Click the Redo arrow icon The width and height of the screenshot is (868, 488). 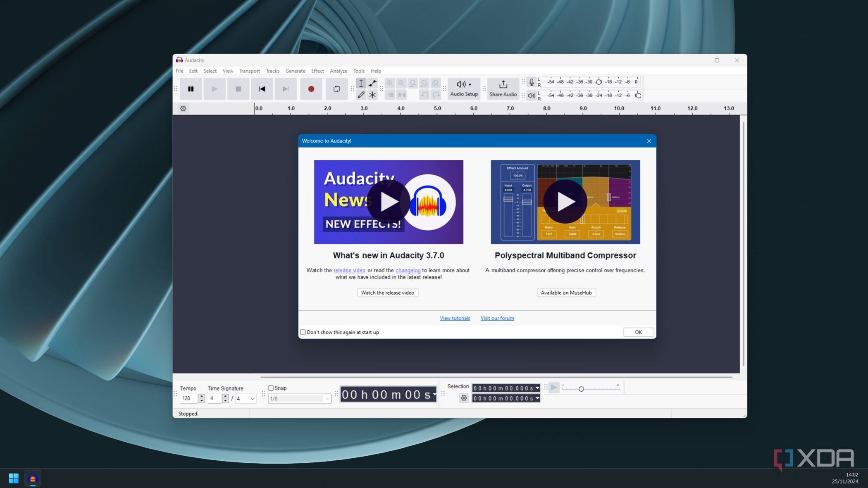[x=436, y=95]
